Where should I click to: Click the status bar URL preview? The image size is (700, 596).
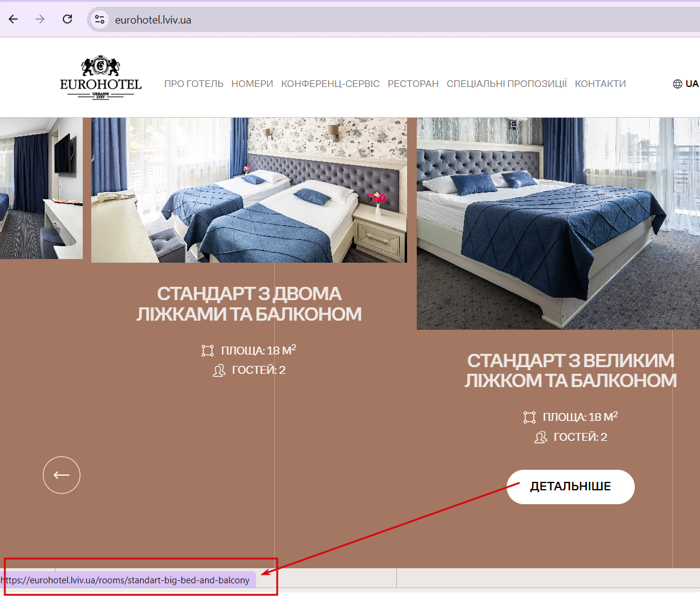[128, 580]
